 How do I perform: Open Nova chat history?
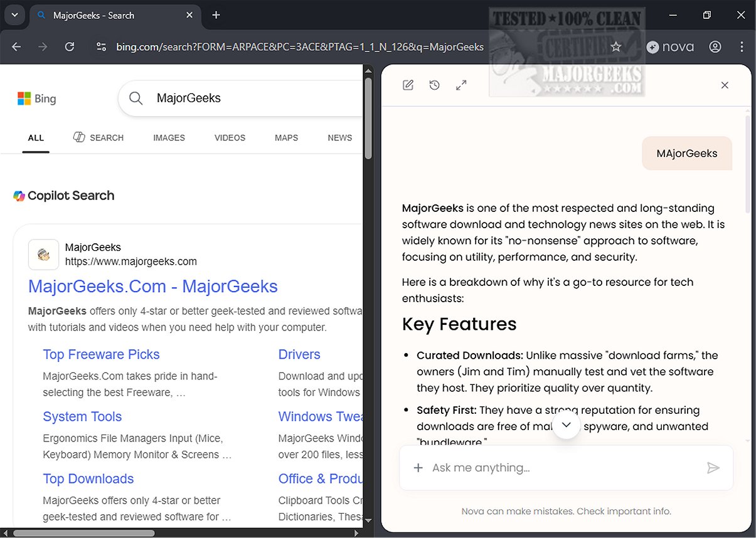coord(434,85)
